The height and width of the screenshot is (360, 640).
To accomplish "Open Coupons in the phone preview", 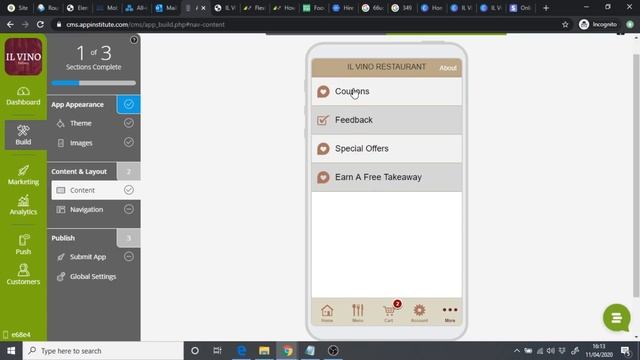I will pos(387,91).
